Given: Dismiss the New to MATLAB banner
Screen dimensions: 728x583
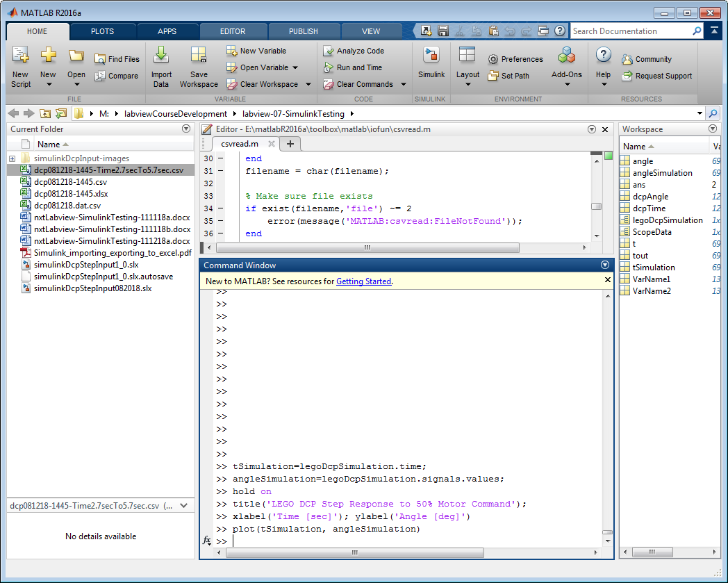Looking at the screenshot, I should tap(607, 279).
